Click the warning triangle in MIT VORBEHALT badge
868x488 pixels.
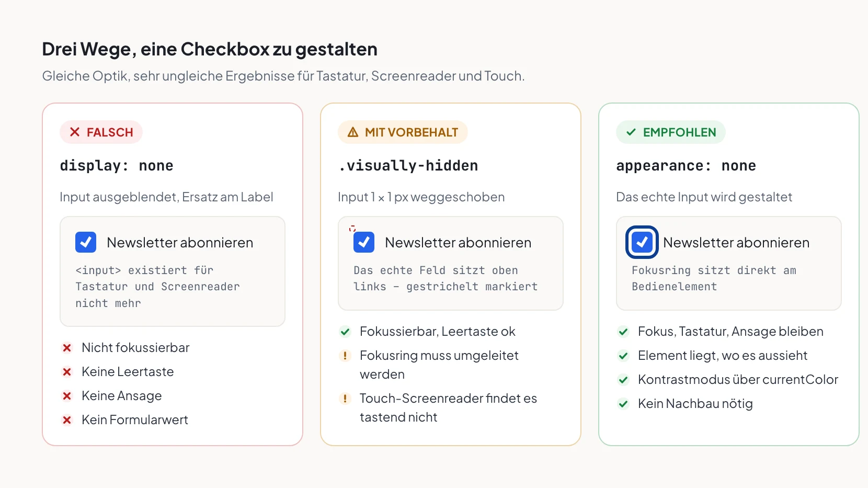[353, 132]
